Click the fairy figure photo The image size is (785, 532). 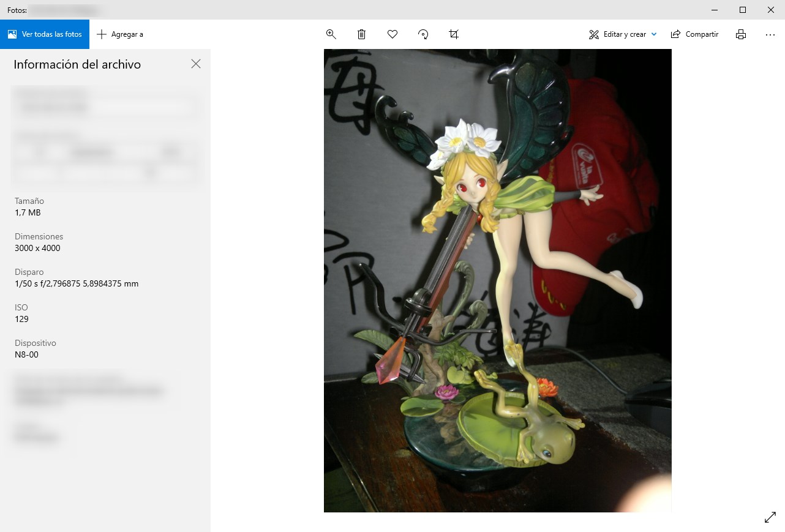pyautogui.click(x=497, y=280)
